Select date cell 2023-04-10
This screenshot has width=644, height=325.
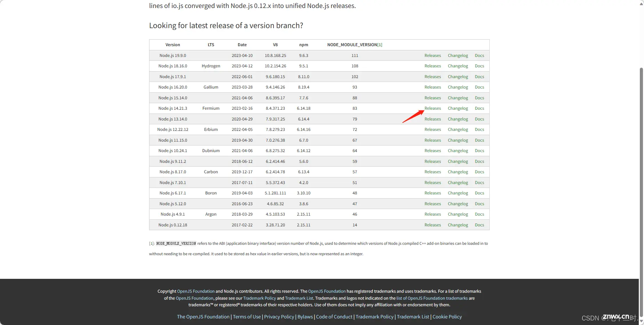coord(242,56)
